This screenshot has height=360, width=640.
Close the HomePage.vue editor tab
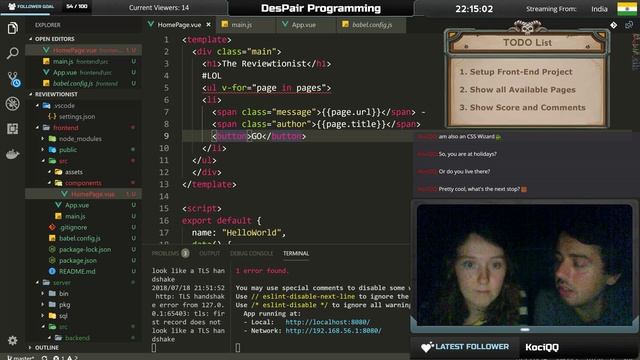[209, 25]
